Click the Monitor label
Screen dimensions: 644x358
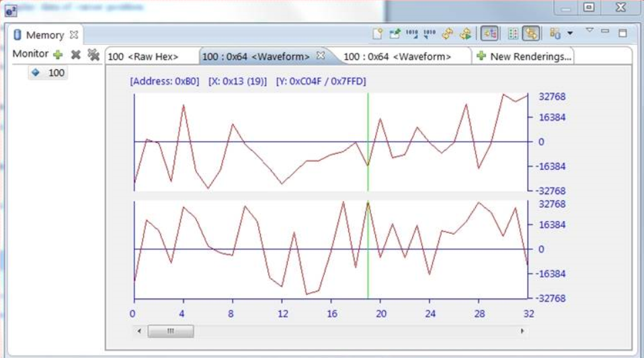[x=30, y=54]
